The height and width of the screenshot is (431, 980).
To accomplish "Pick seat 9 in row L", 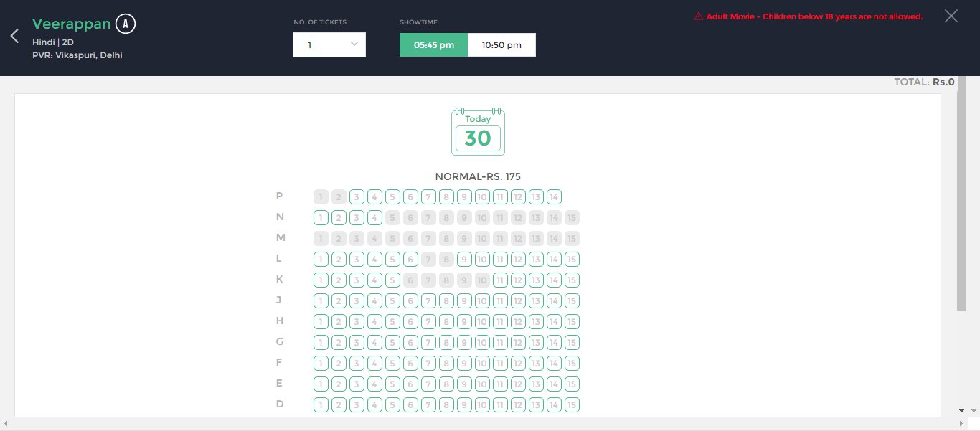I will pyautogui.click(x=464, y=259).
